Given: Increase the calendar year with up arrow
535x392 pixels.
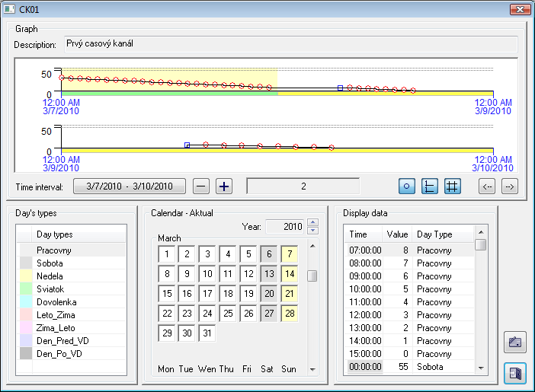Looking at the screenshot, I should tap(312, 222).
